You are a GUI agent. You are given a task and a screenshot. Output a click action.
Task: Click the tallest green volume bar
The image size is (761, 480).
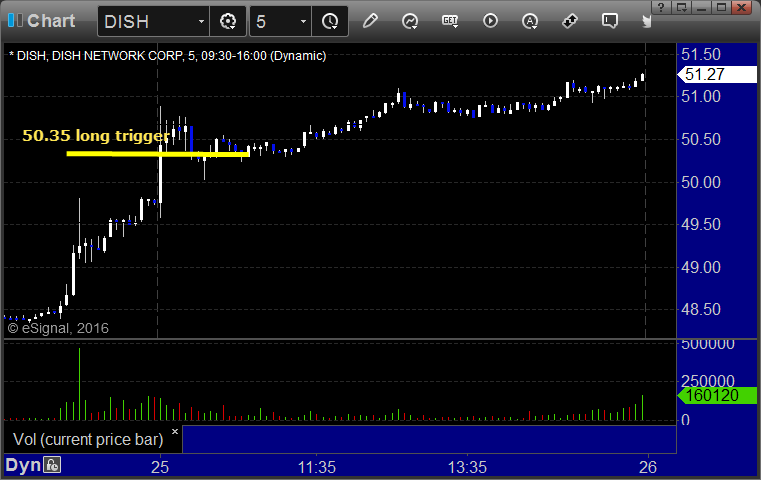point(80,384)
